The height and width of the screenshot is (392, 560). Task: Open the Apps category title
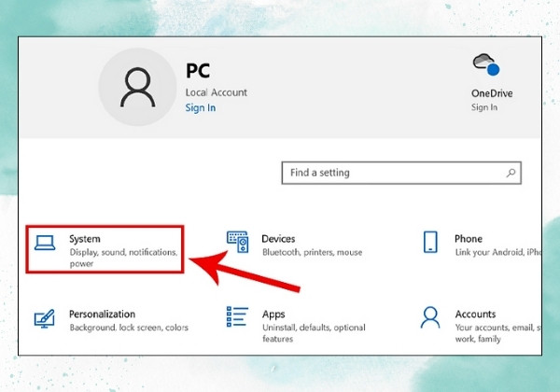(273, 315)
